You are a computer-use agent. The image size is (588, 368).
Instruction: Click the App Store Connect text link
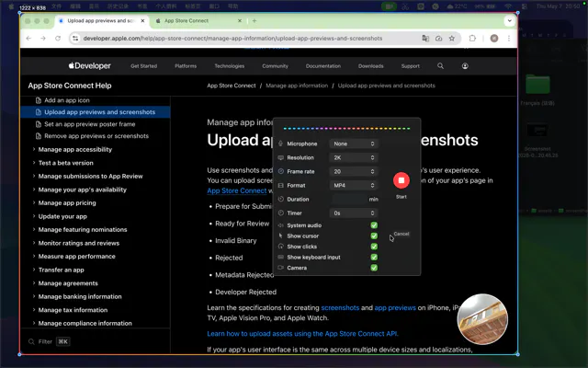(x=237, y=190)
